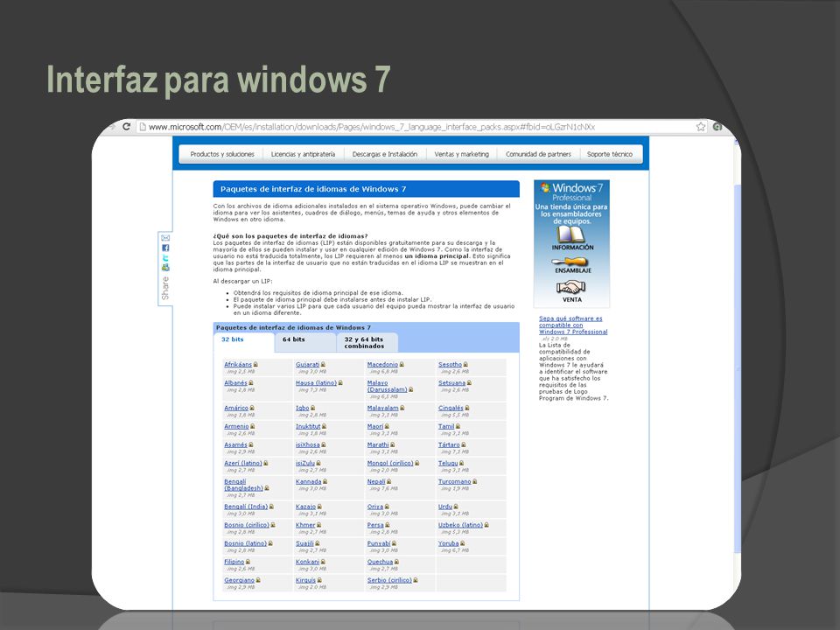
Task: Open the Comunidad de partners menu
Action: pyautogui.click(x=538, y=154)
